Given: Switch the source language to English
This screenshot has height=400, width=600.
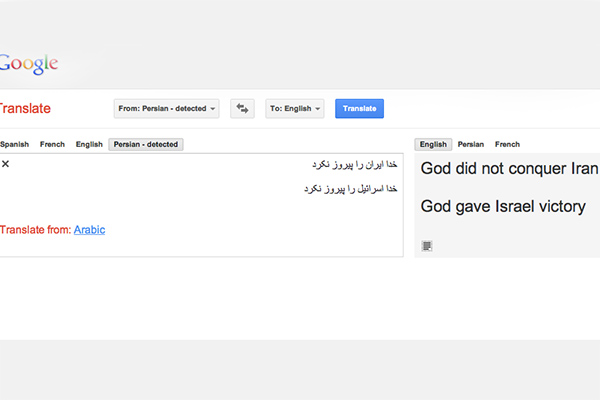Looking at the screenshot, I should [89, 145].
